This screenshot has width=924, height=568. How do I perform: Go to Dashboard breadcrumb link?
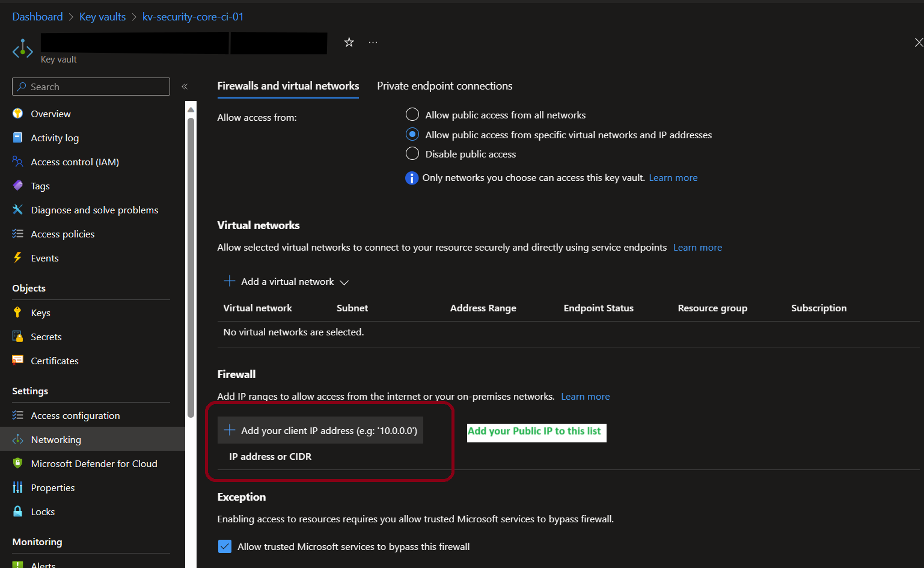coord(37,17)
